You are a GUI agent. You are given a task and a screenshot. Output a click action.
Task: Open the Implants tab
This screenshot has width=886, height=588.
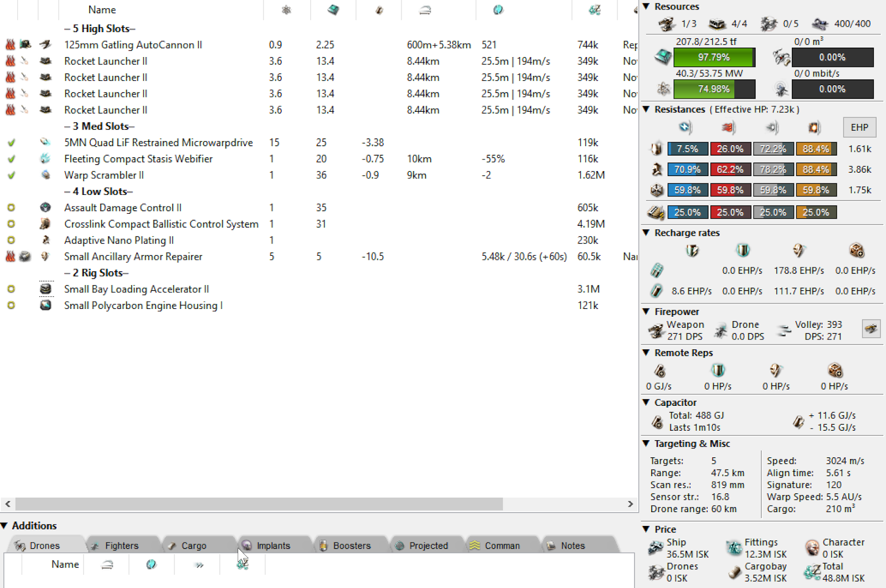pos(272,545)
